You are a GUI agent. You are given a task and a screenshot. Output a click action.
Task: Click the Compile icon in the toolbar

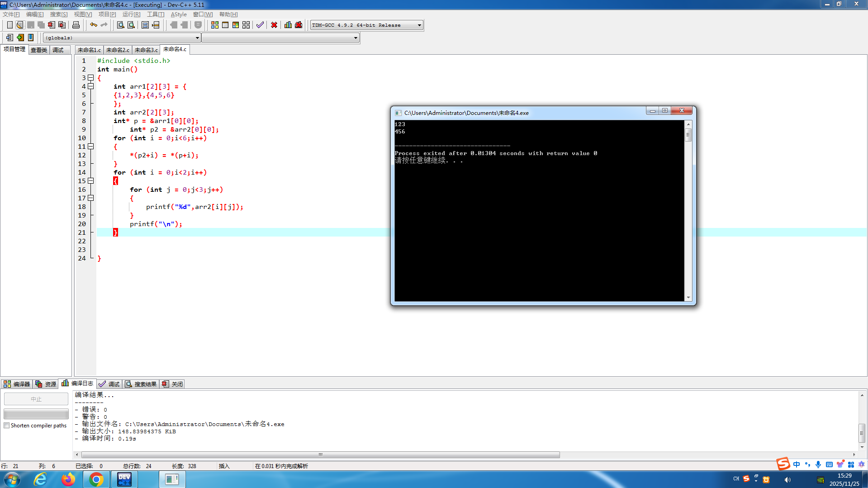coord(215,25)
